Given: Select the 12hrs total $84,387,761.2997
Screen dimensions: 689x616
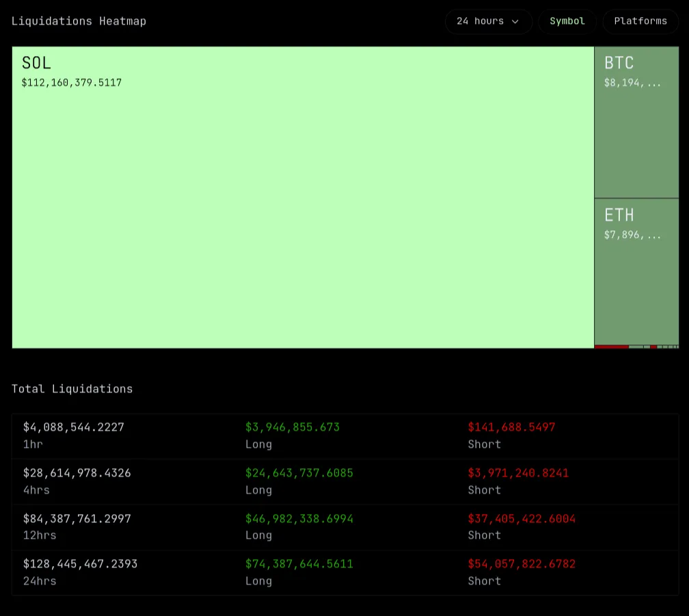Looking at the screenshot, I should tap(77, 519).
